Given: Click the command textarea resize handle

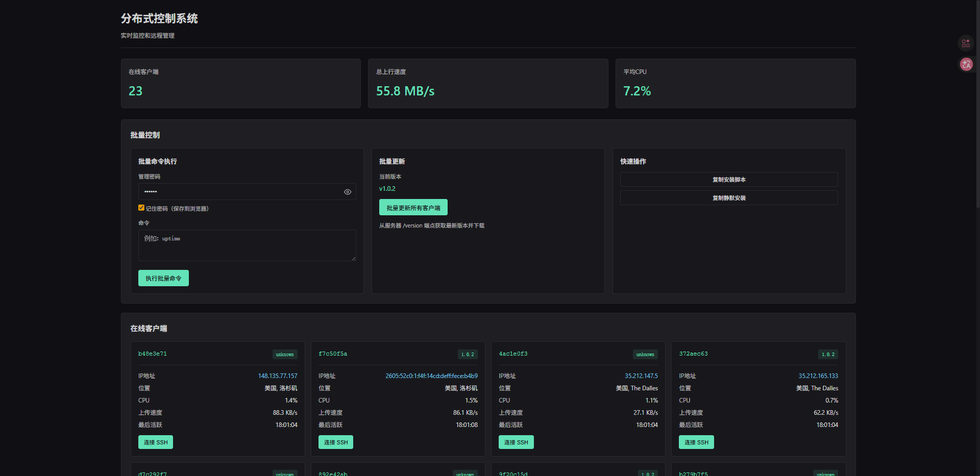Looking at the screenshot, I should pyautogui.click(x=353, y=259).
